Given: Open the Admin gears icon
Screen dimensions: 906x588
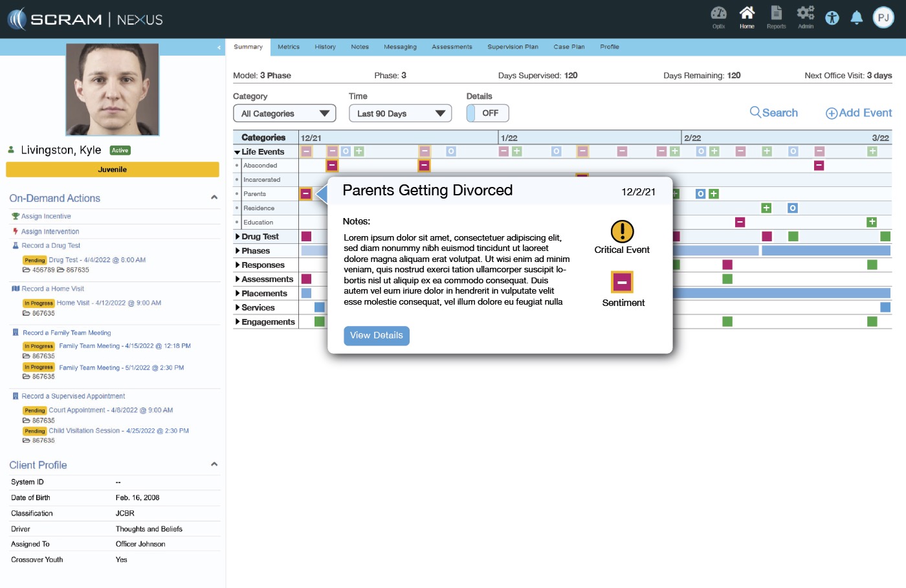Looking at the screenshot, I should (x=806, y=14).
